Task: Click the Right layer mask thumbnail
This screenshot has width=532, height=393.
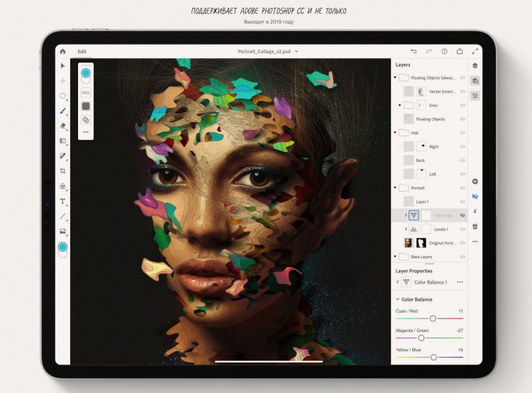Action: (x=421, y=147)
